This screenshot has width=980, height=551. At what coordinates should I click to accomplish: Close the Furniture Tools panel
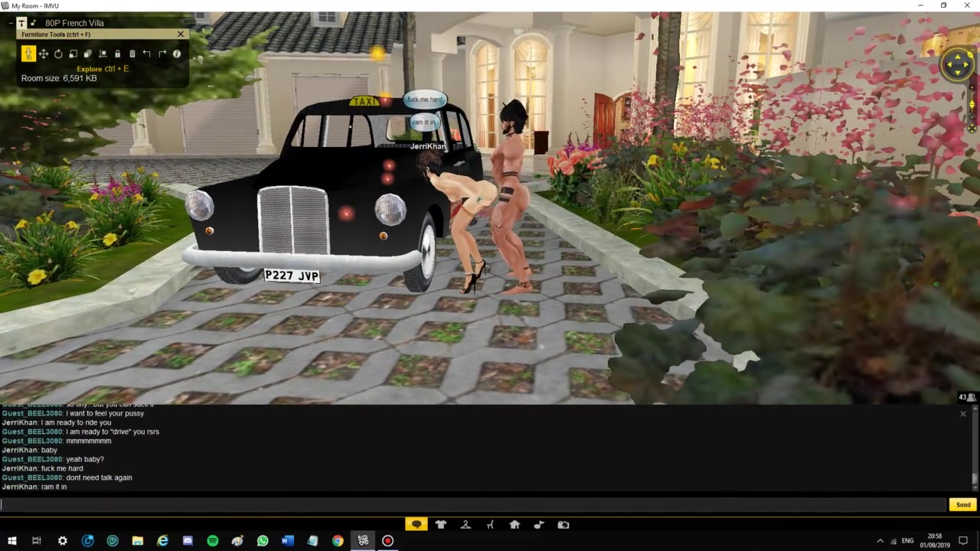click(x=181, y=34)
